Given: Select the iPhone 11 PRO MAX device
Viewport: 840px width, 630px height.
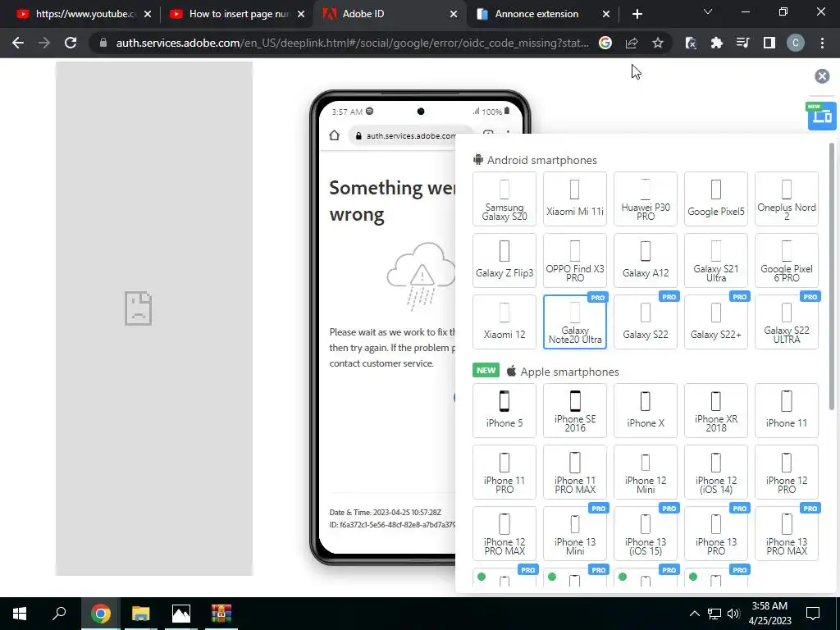Looking at the screenshot, I should tap(575, 472).
